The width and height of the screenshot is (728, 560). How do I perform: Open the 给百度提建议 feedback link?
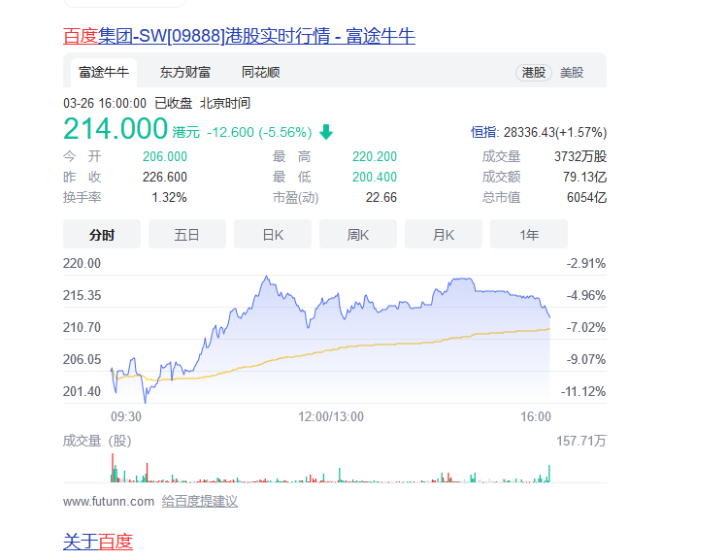pyautogui.click(x=200, y=501)
